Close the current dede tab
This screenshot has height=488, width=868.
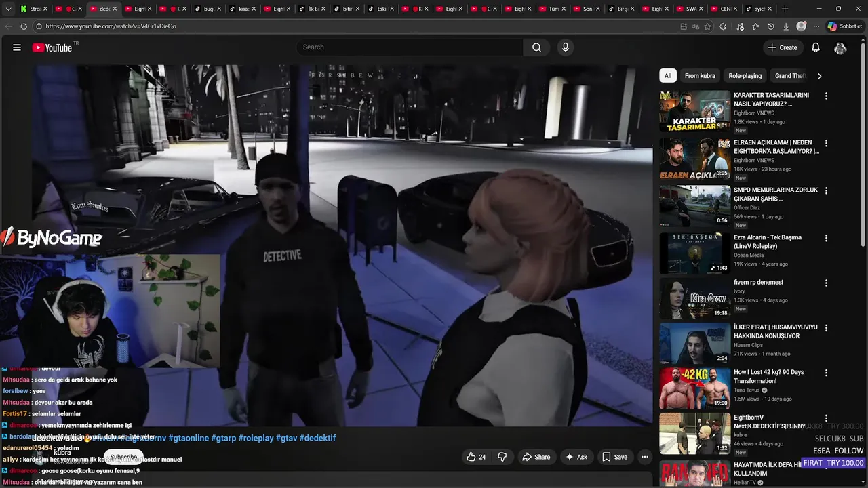pos(115,9)
